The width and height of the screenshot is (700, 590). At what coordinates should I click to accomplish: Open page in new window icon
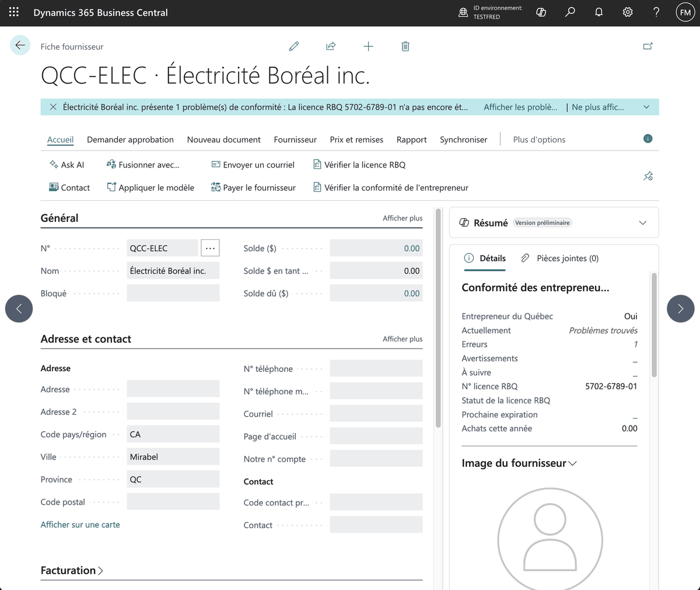click(647, 46)
